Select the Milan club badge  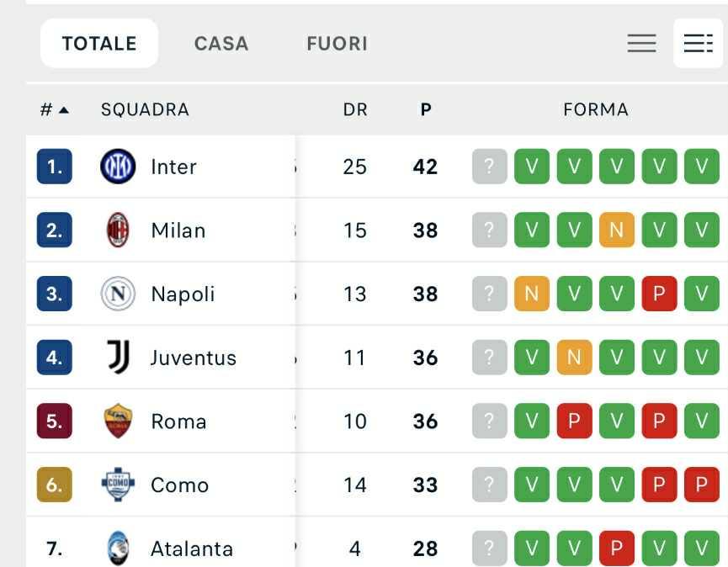(116, 230)
